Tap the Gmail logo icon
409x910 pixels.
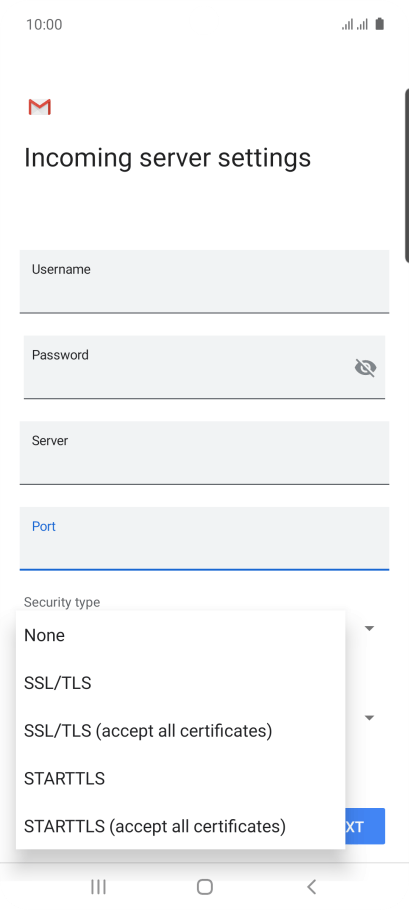(x=39, y=107)
